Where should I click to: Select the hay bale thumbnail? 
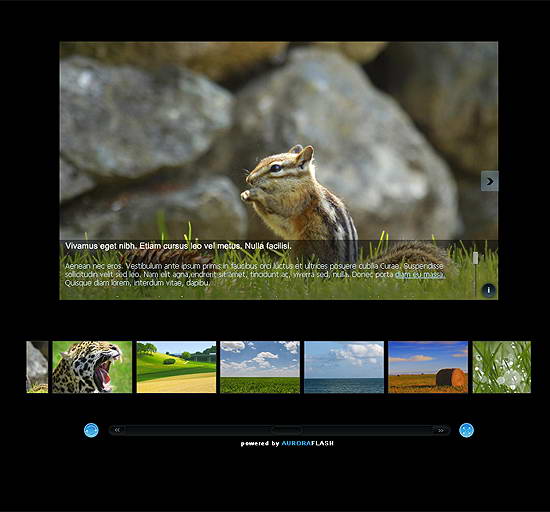(428, 367)
